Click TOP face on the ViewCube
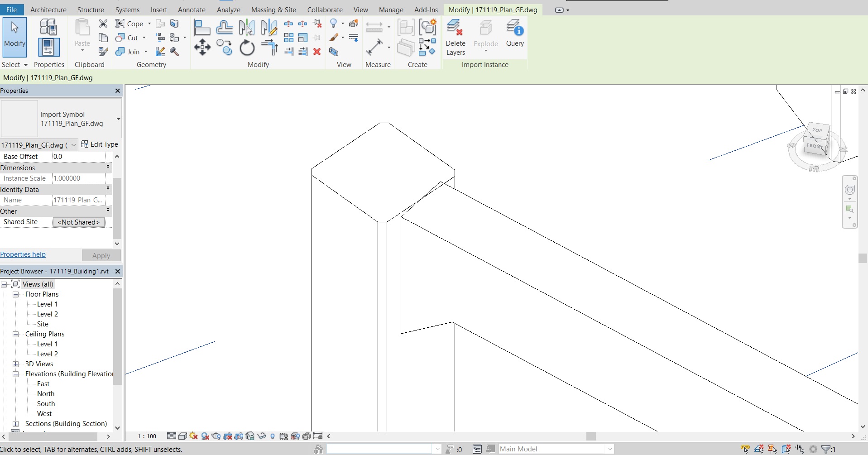Image resolution: width=868 pixels, height=455 pixels. (x=818, y=130)
